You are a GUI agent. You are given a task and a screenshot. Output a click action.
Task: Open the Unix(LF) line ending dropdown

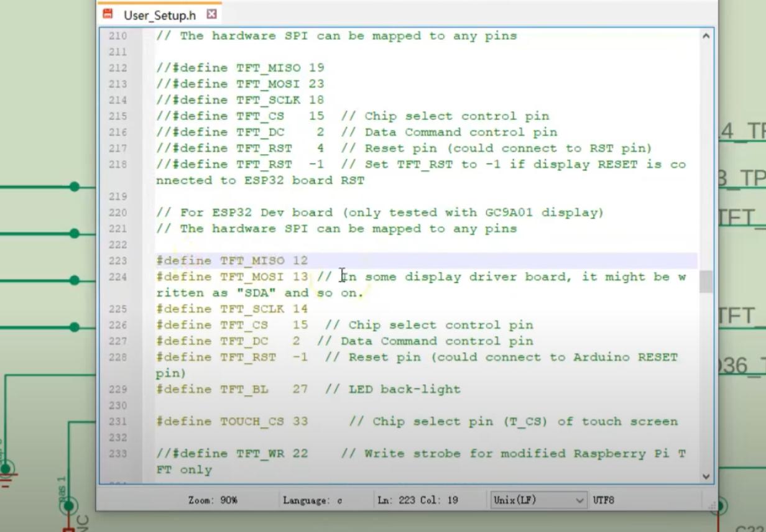pos(537,500)
